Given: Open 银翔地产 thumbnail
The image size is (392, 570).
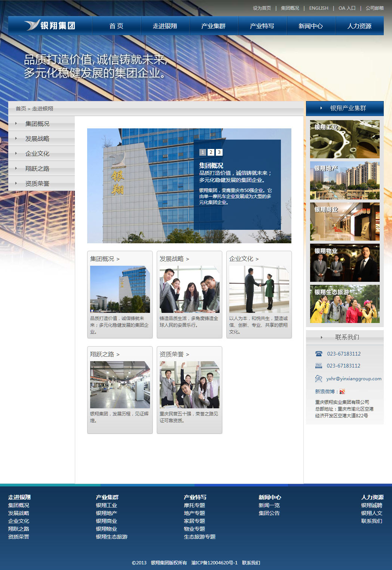Looking at the screenshot, I should (x=345, y=180).
